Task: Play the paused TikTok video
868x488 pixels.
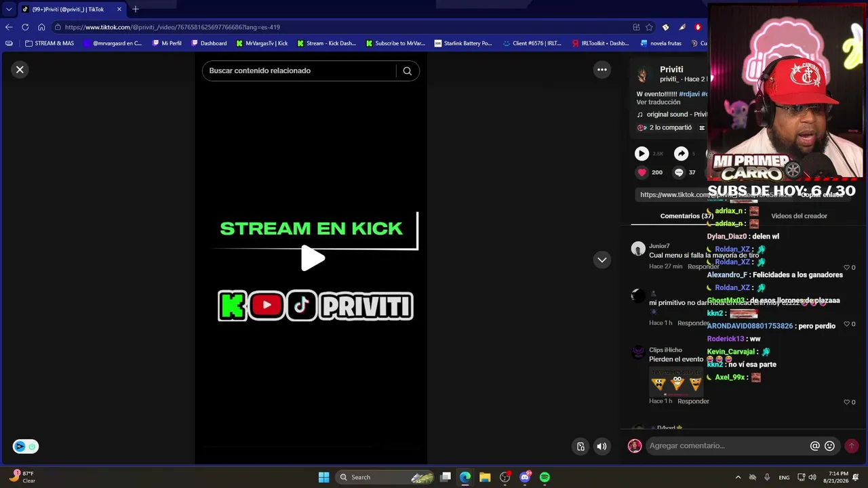Action: click(x=312, y=258)
